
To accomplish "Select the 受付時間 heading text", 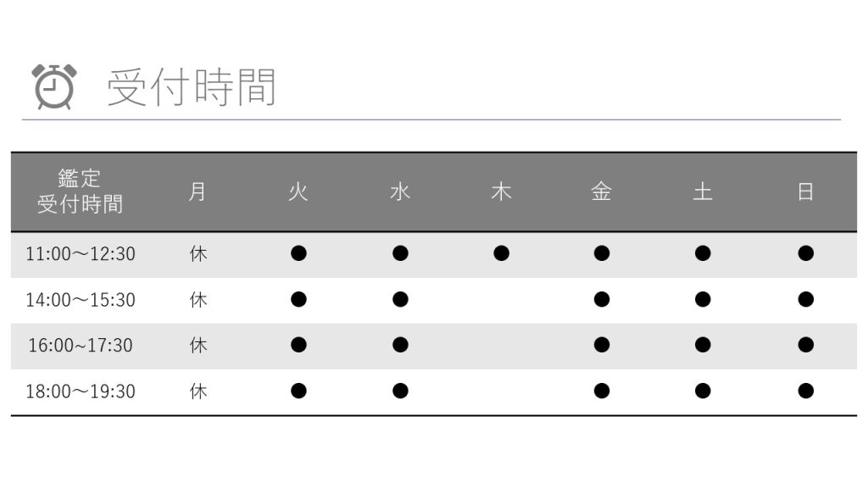I will tap(191, 87).
